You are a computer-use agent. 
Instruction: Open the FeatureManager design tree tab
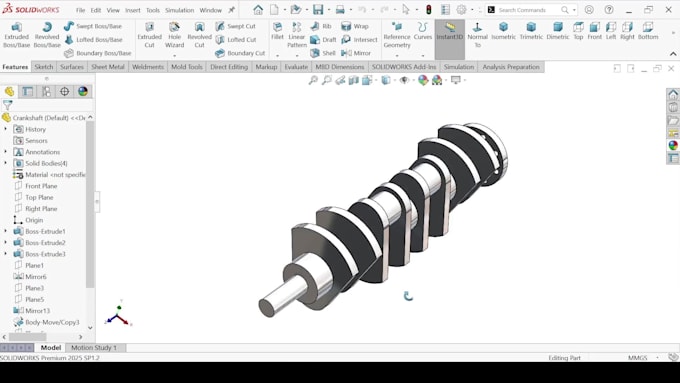coord(9,91)
